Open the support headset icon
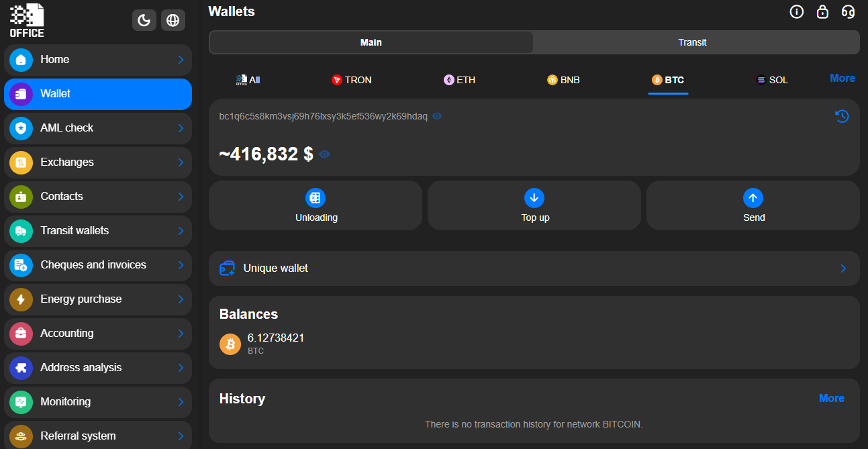Screen dimensions: 868x449 coord(848,11)
